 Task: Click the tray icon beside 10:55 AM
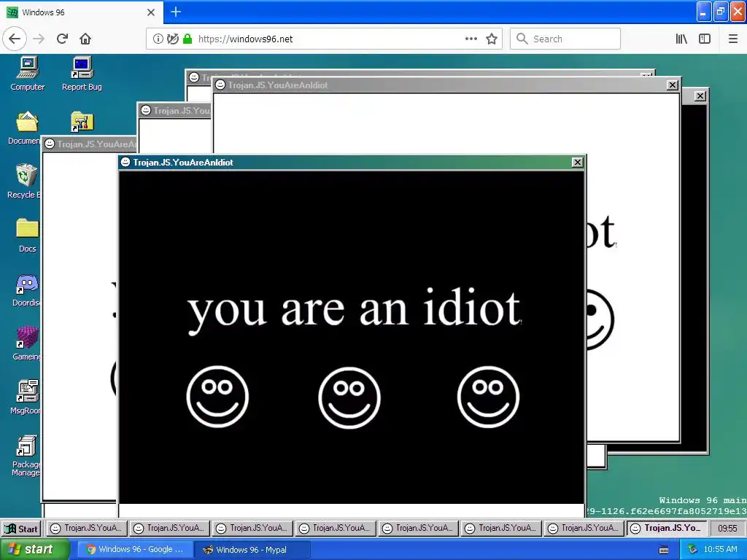click(693, 550)
